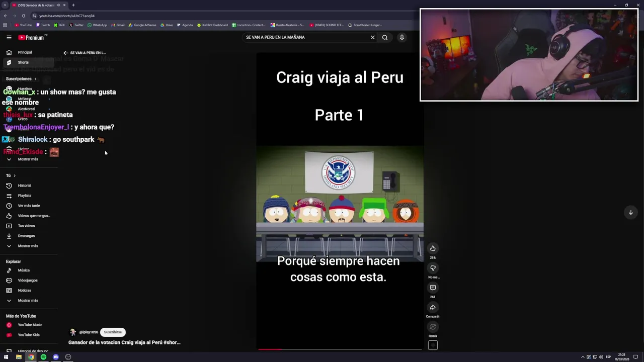Open the sound used in this Short
Viewport: 644px width, 362px height.
pos(433,345)
